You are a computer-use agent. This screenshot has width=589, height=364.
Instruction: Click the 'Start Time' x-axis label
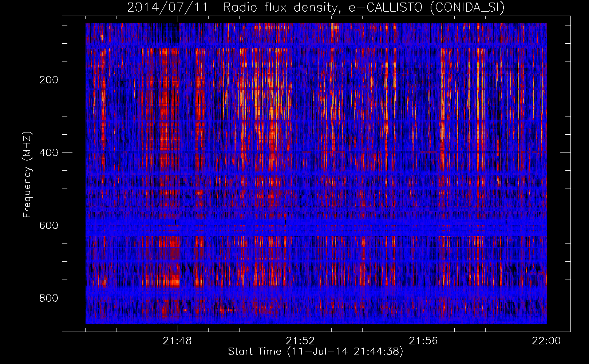[316, 351]
